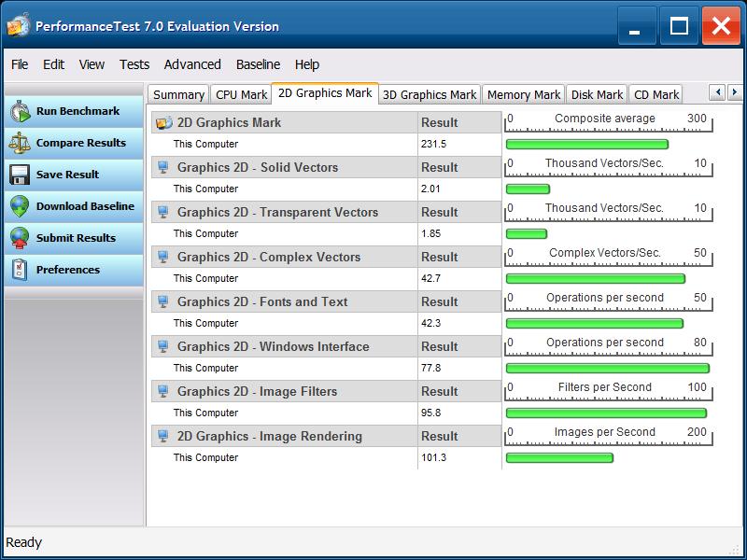
Task: Click the PerformanceTest app icon in title bar
Action: coord(19,26)
